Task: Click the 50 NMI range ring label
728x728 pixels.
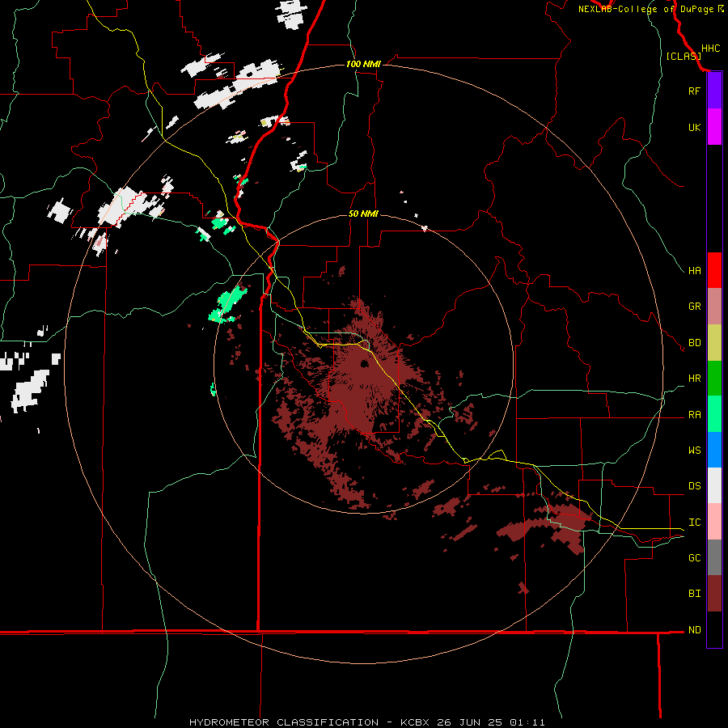Action: tap(363, 214)
